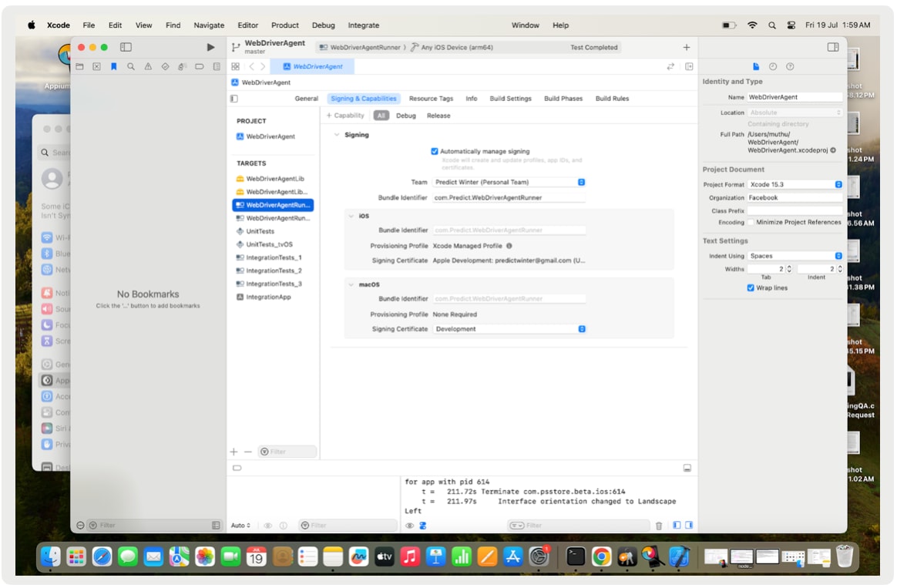Open the Find navigator magnifier icon
The image size is (897, 588).
pos(130,67)
